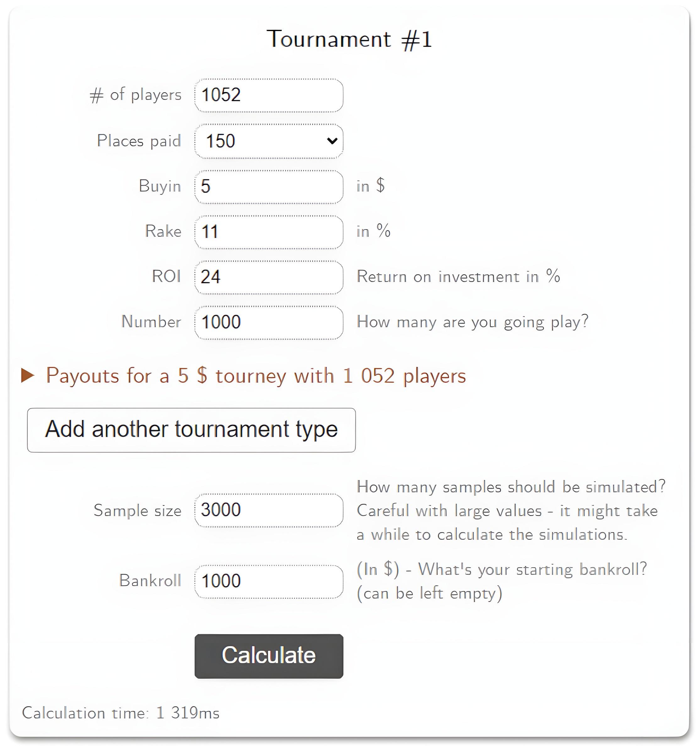Click the Payouts for a 5 $ tourney text

256,376
